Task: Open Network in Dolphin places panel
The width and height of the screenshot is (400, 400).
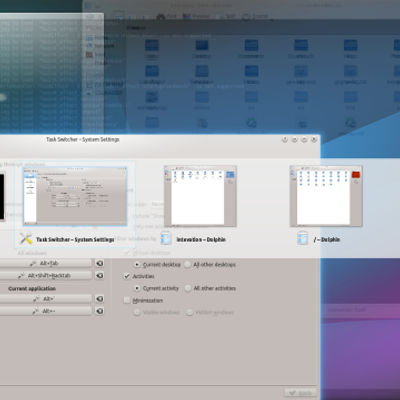Action: 100,46
